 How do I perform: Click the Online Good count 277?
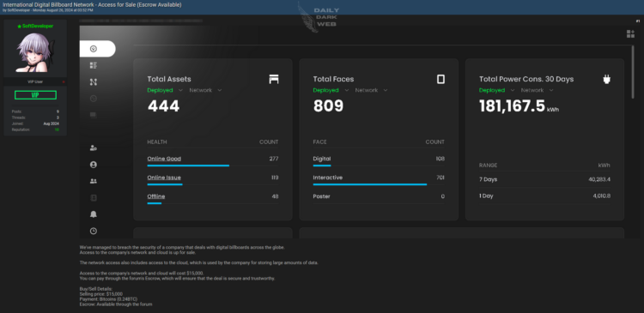(x=274, y=159)
